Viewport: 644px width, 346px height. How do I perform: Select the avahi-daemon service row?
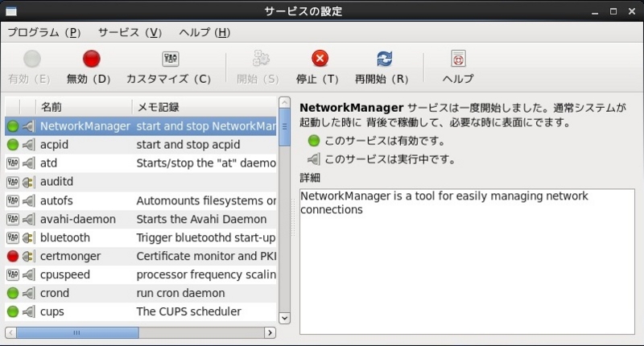(141, 219)
